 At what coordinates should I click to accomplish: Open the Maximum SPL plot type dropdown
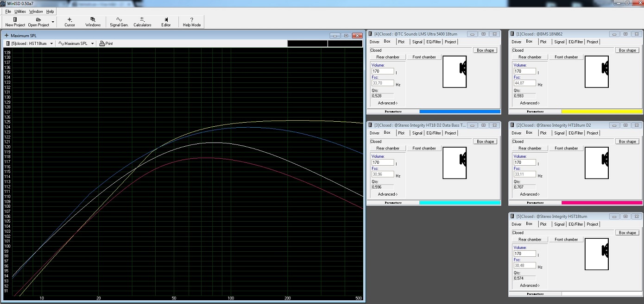click(x=76, y=43)
